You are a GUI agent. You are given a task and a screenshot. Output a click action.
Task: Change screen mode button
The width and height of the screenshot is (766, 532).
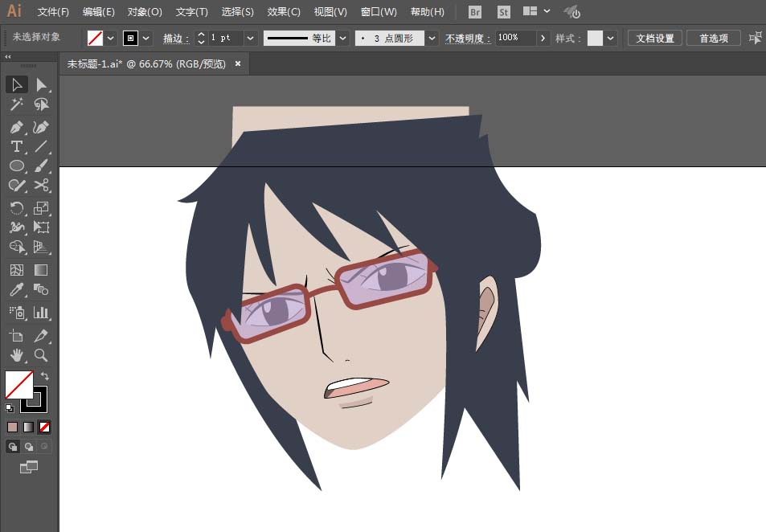click(29, 467)
